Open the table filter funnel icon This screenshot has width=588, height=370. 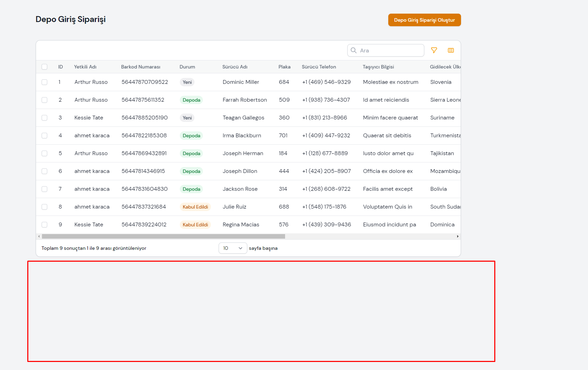pos(434,50)
